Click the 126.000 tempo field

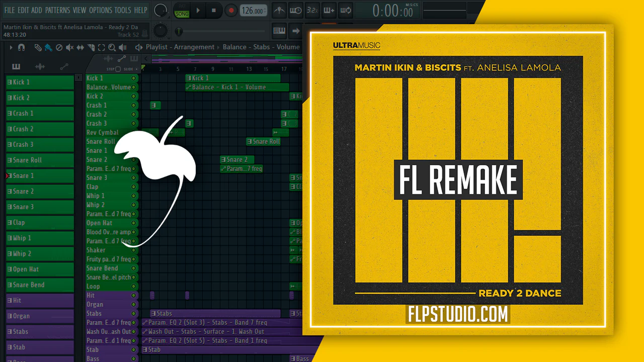pos(254,11)
